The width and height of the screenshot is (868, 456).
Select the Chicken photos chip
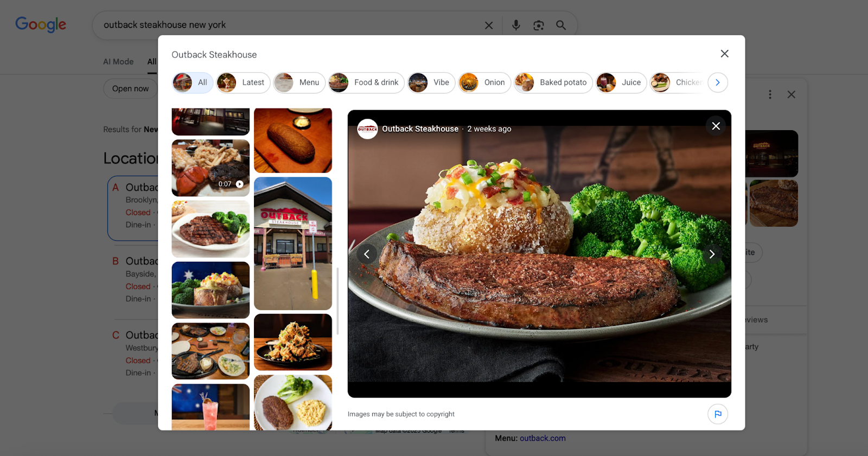pos(677,82)
